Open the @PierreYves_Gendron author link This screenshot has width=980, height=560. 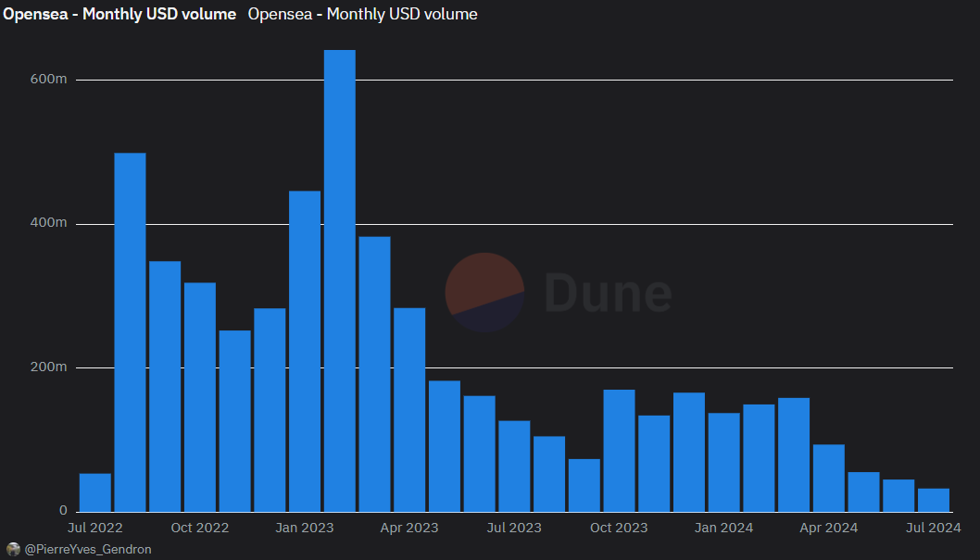tap(87, 550)
